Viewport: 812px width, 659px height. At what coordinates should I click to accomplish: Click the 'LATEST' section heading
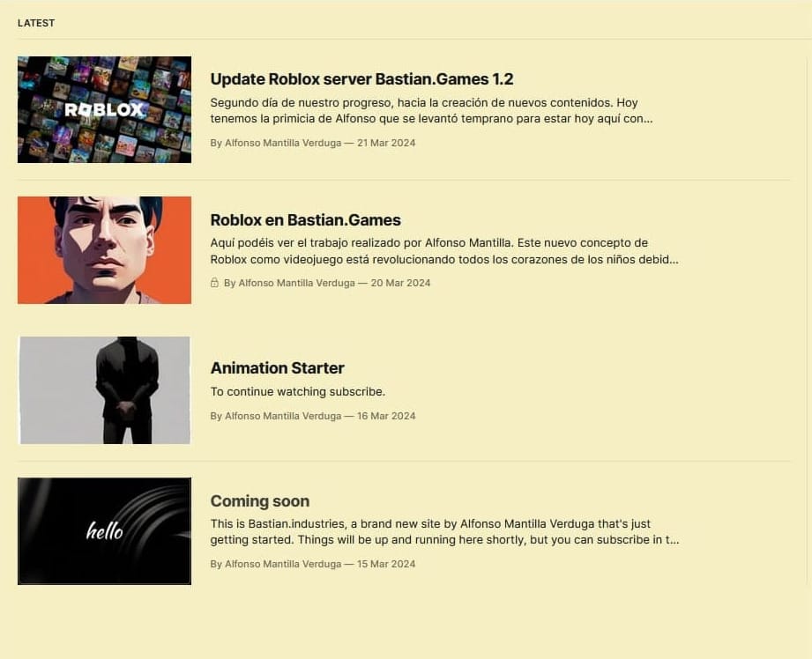coord(36,23)
